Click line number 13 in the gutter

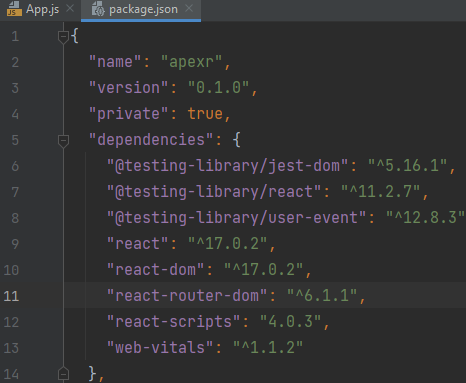coord(11,348)
